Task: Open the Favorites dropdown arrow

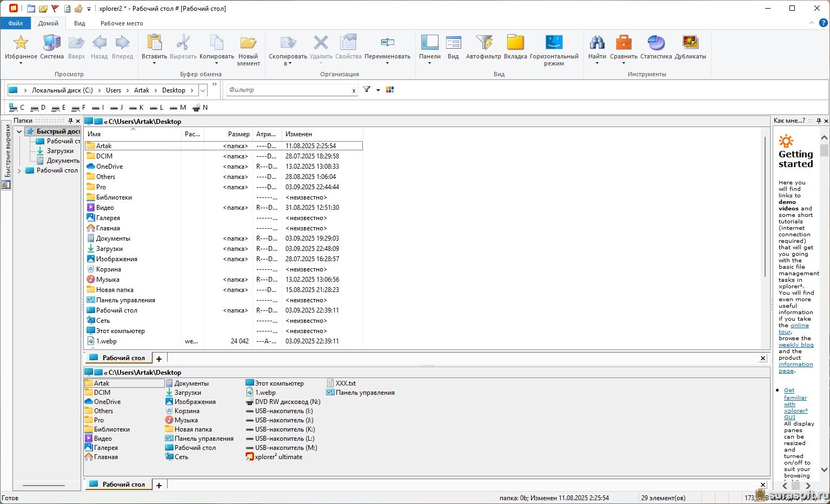Action: click(x=21, y=63)
